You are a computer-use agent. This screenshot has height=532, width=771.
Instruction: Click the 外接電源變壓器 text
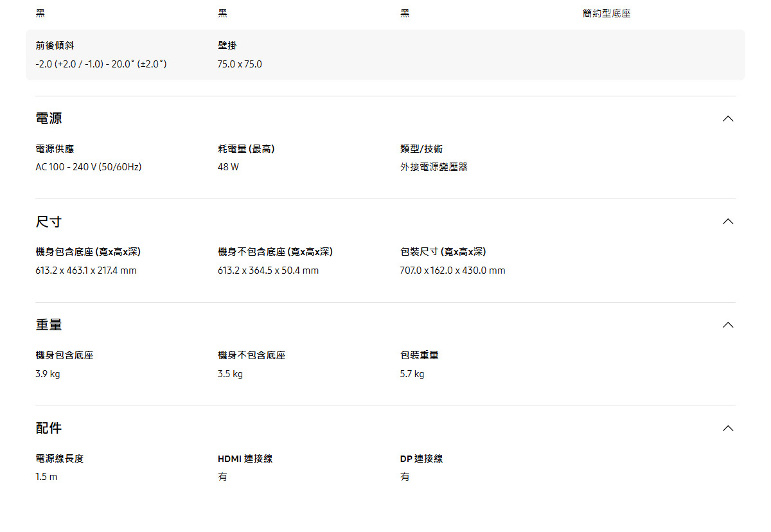434,167
